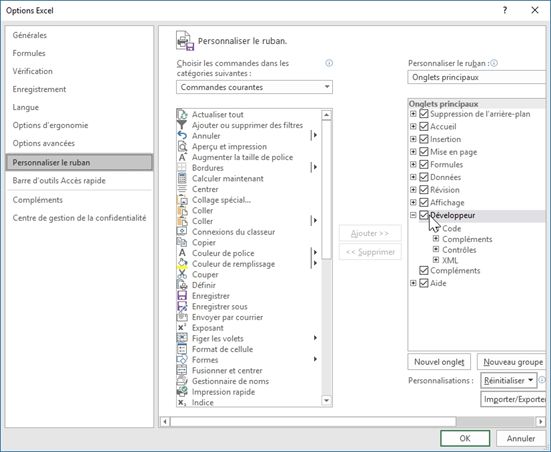Viewport: 551px width, 452px height.
Task: Toggle the Accueil tab checkbox
Action: (424, 127)
